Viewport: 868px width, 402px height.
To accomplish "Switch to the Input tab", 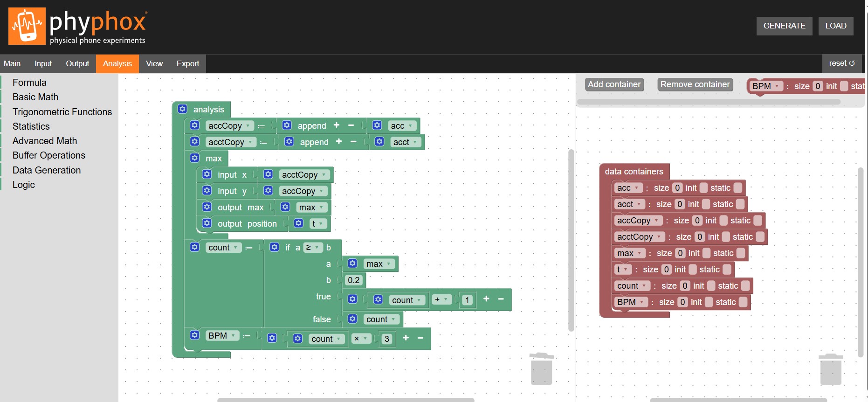I will click(x=43, y=64).
